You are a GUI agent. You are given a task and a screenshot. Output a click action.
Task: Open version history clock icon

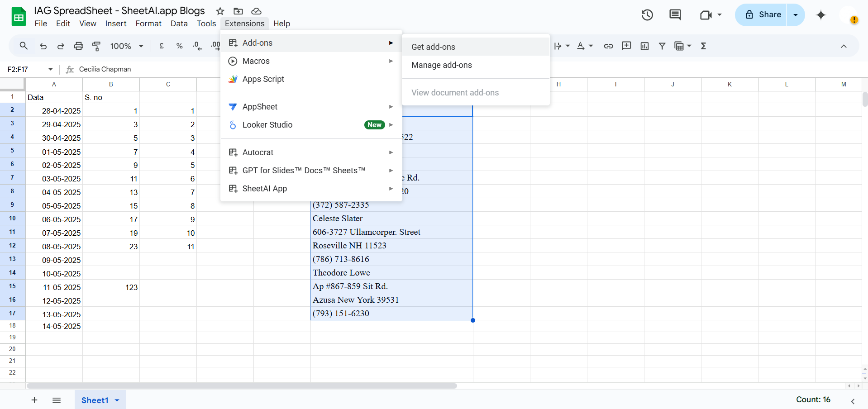click(647, 15)
